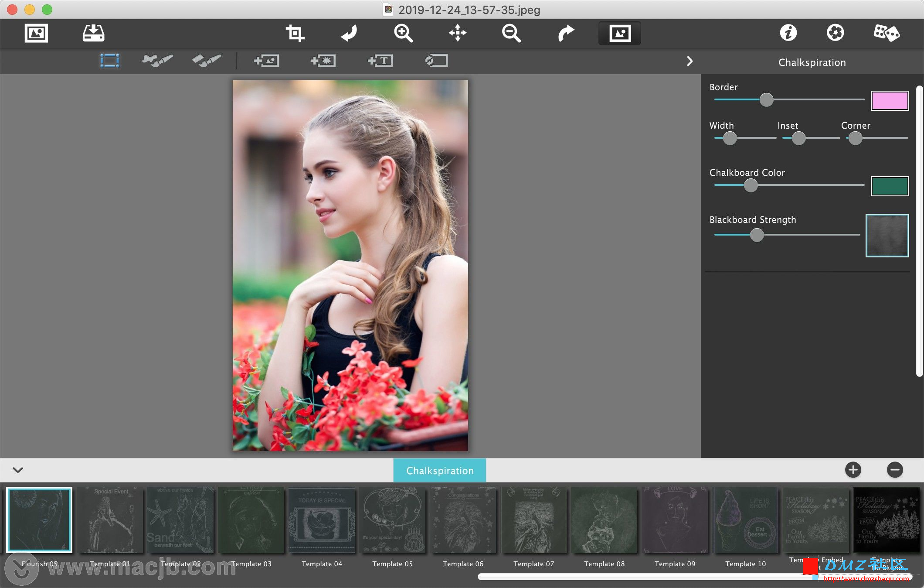
Task: Click the portrait photo on canvas
Action: [x=350, y=265]
